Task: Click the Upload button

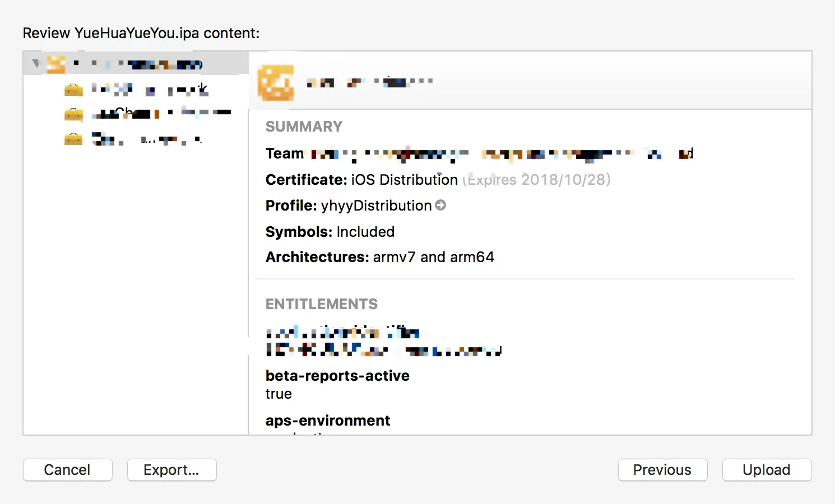Action: point(767,470)
